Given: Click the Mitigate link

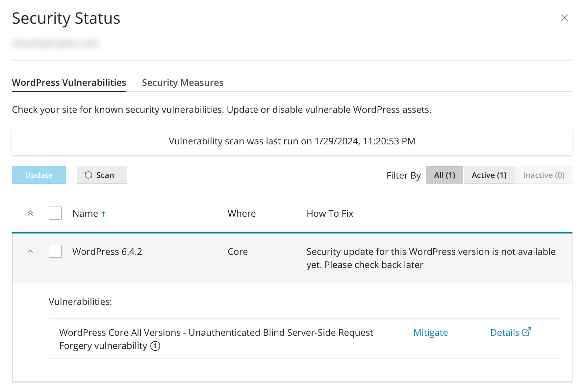Looking at the screenshot, I should click(x=430, y=333).
